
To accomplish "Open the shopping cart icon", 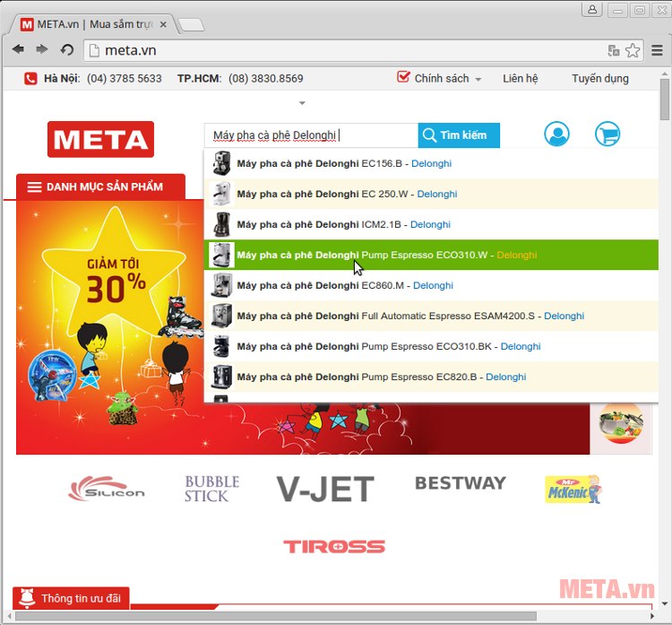I will coord(607,134).
